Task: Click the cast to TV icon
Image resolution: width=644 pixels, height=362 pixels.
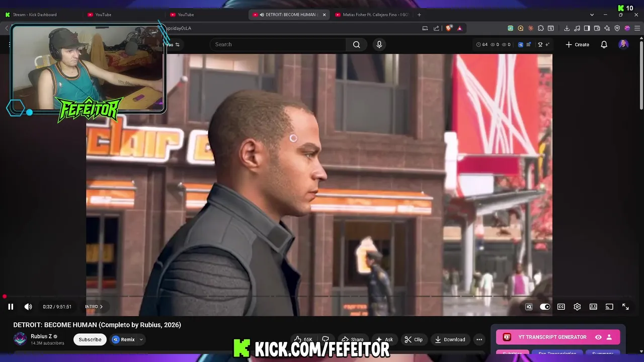Action: tap(609, 307)
